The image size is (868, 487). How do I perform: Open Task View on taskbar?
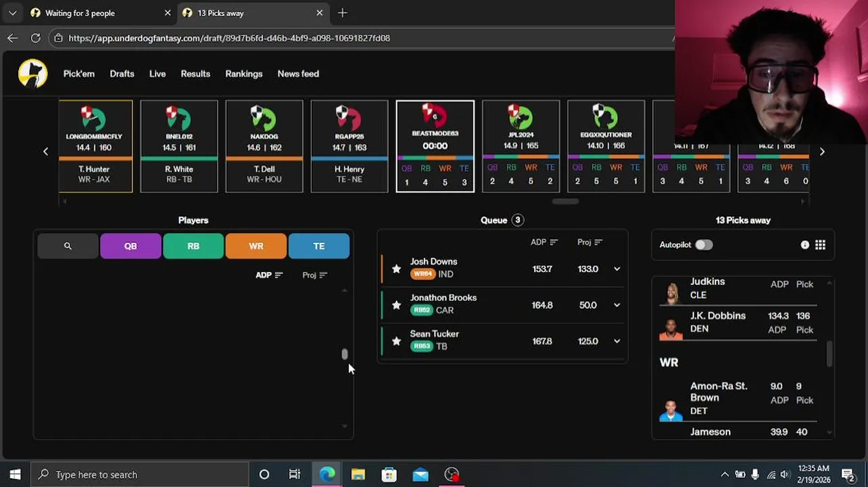[x=295, y=474]
